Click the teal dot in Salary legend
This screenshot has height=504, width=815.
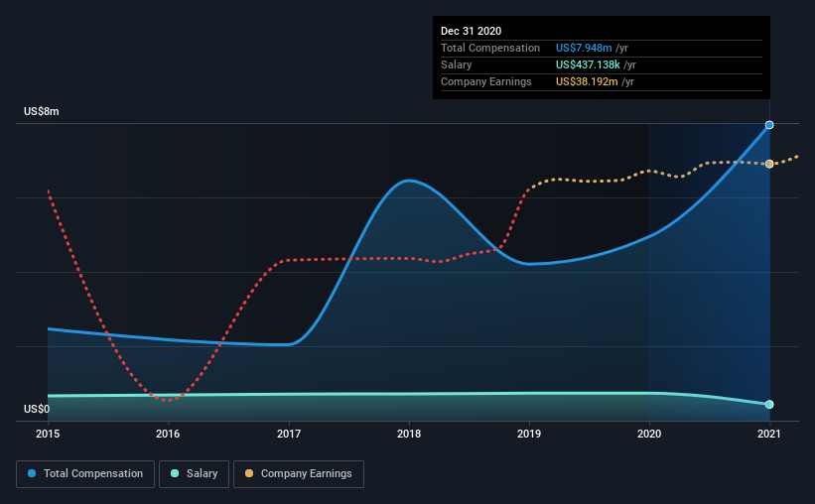(175, 473)
